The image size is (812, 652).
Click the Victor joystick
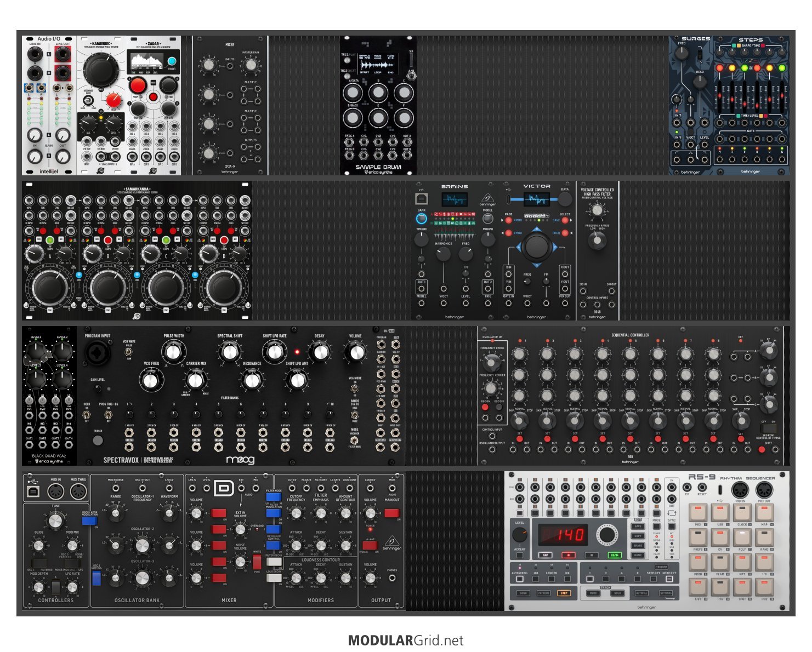tap(536, 247)
